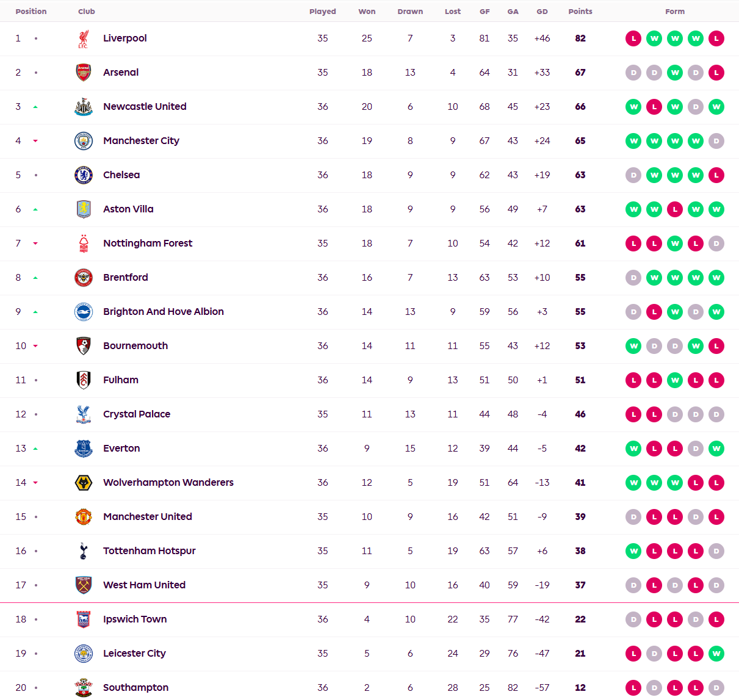Click Everton's green moved-up arrow
Image resolution: width=739 pixels, height=700 pixels.
(x=35, y=449)
